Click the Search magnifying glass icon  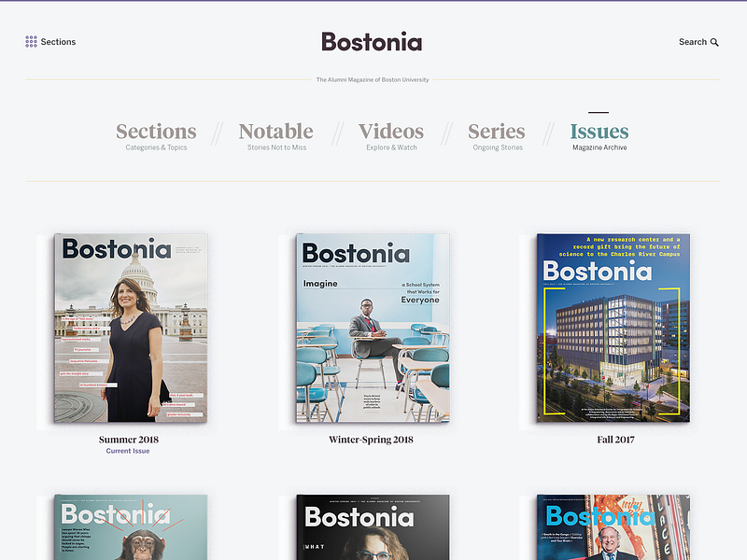714,42
